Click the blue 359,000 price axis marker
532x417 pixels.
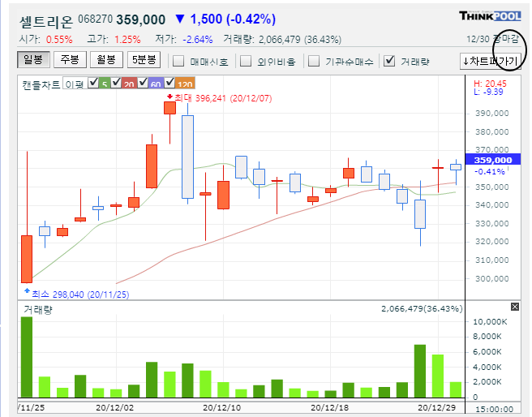pyautogui.click(x=493, y=160)
